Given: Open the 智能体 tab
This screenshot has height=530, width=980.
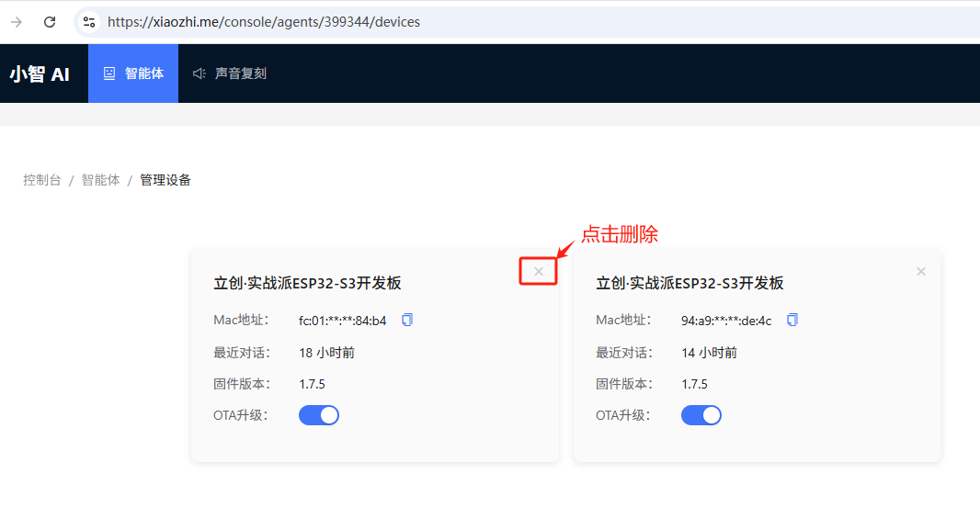Looking at the screenshot, I should (133, 73).
